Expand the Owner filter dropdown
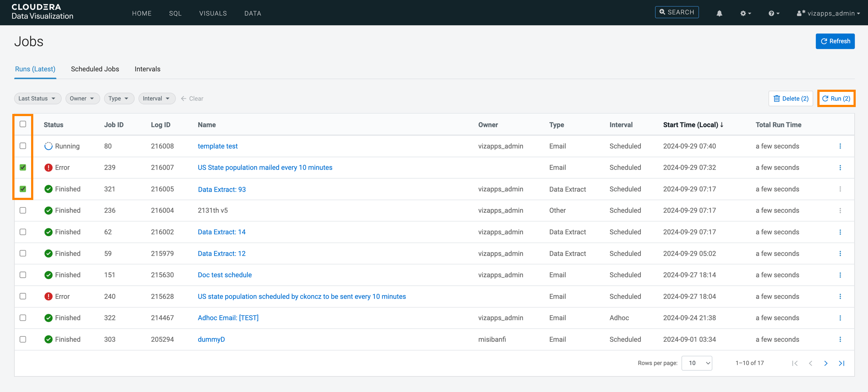Image resolution: width=868 pixels, height=392 pixels. (x=82, y=98)
